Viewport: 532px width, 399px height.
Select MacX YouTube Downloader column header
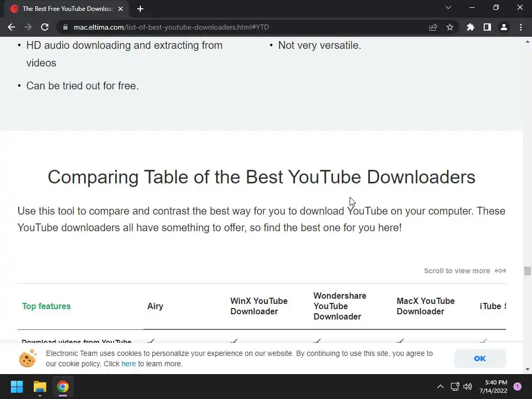(x=425, y=306)
